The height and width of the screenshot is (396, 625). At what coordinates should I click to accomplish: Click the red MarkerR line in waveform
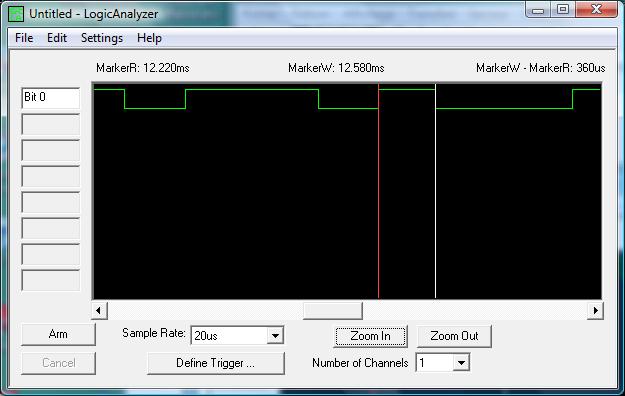pos(378,191)
